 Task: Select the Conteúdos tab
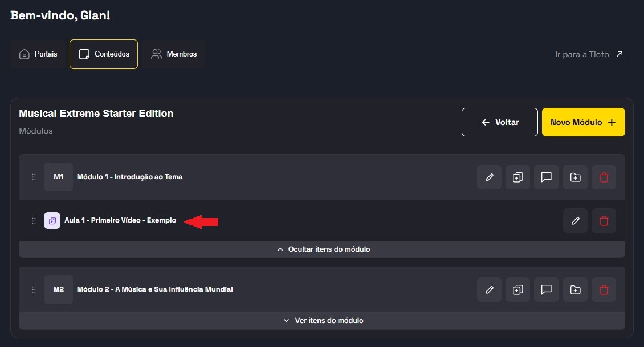click(104, 54)
